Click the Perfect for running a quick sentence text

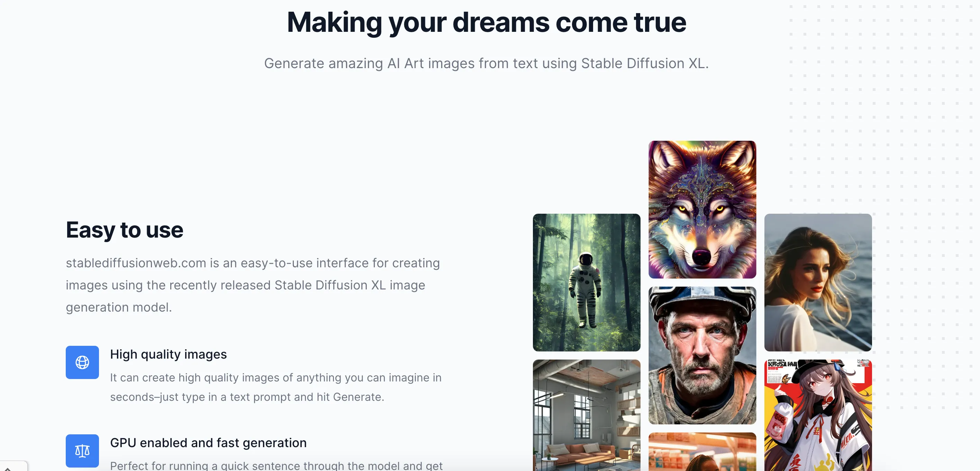point(276,466)
